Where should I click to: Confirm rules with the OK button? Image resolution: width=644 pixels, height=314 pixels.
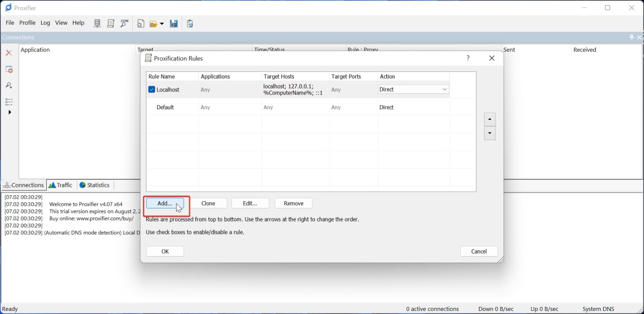click(x=165, y=252)
